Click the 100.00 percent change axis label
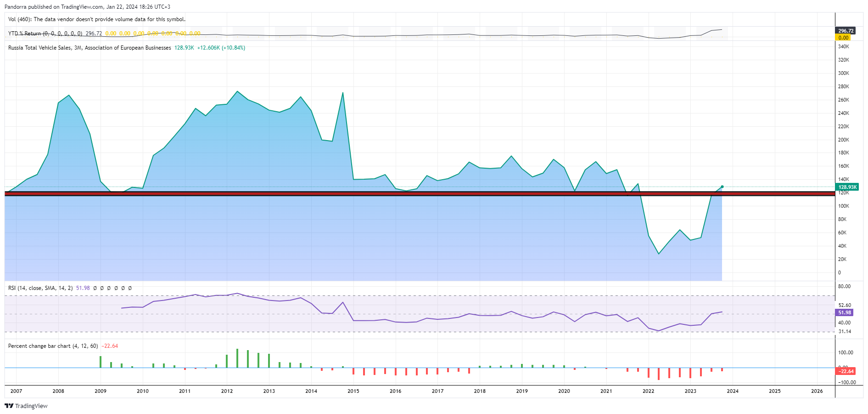The image size is (868, 414). click(846, 352)
